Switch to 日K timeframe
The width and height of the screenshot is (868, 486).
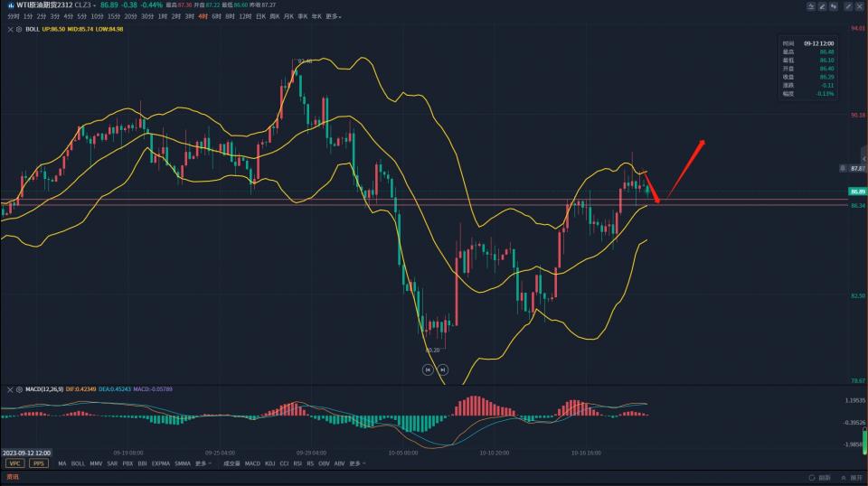click(260, 16)
